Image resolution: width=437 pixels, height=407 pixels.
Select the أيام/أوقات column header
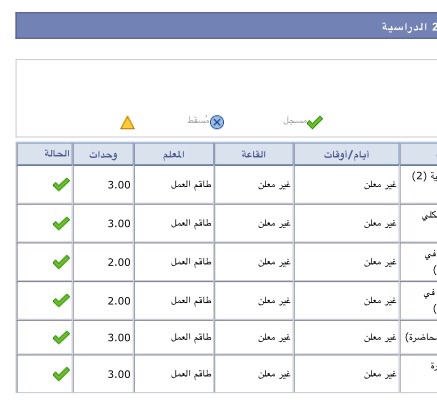(347, 154)
